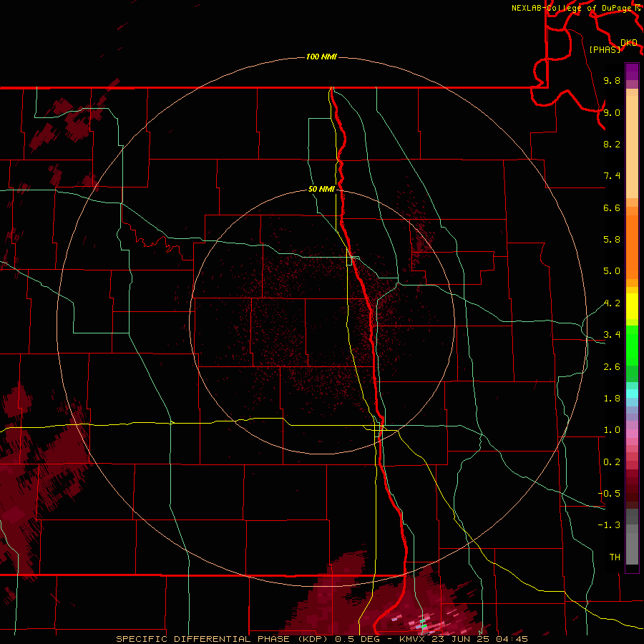Viewport: 644px width, 644px height.
Task: Click the gray band at the color bar bottom
Action: (632, 537)
